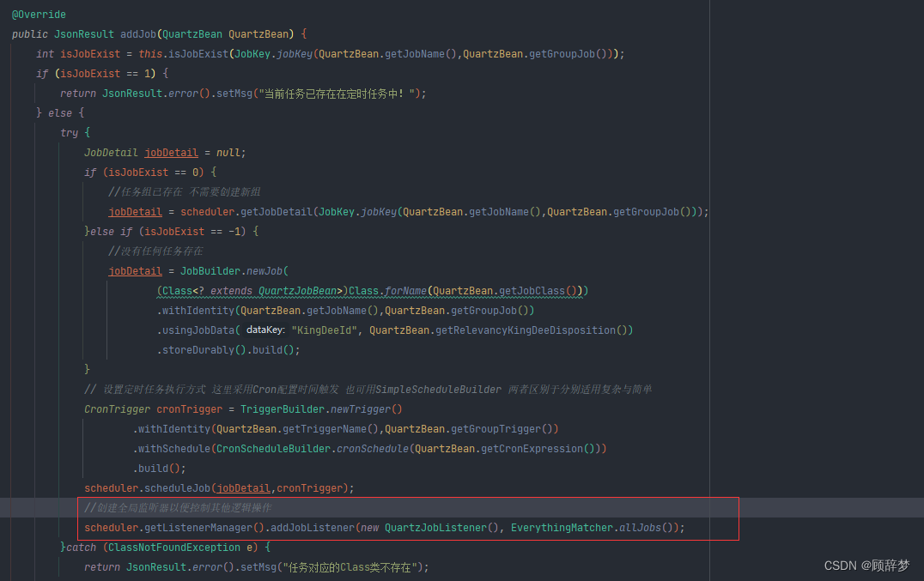This screenshot has width=924, height=581.
Task: Select jobDetail inside scheduleJob call
Action: tap(242, 487)
